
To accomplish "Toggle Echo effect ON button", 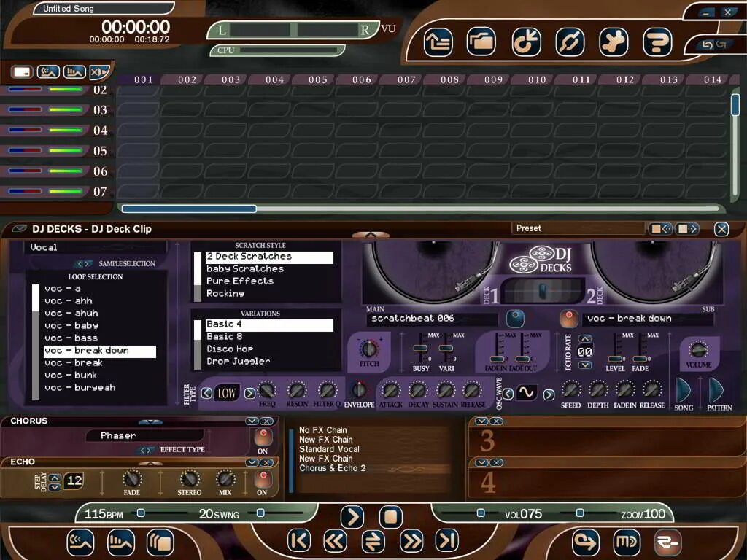I will click(x=263, y=478).
